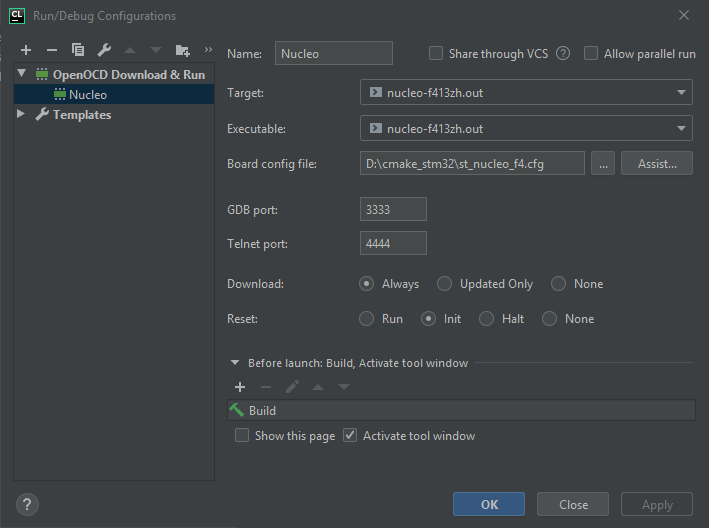Add a before launch task with plus icon
The width and height of the screenshot is (709, 528).
[x=240, y=387]
